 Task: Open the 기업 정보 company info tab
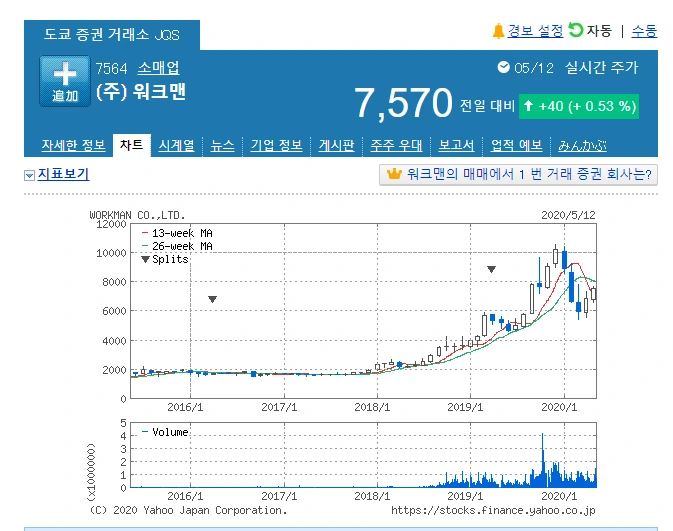tap(276, 146)
